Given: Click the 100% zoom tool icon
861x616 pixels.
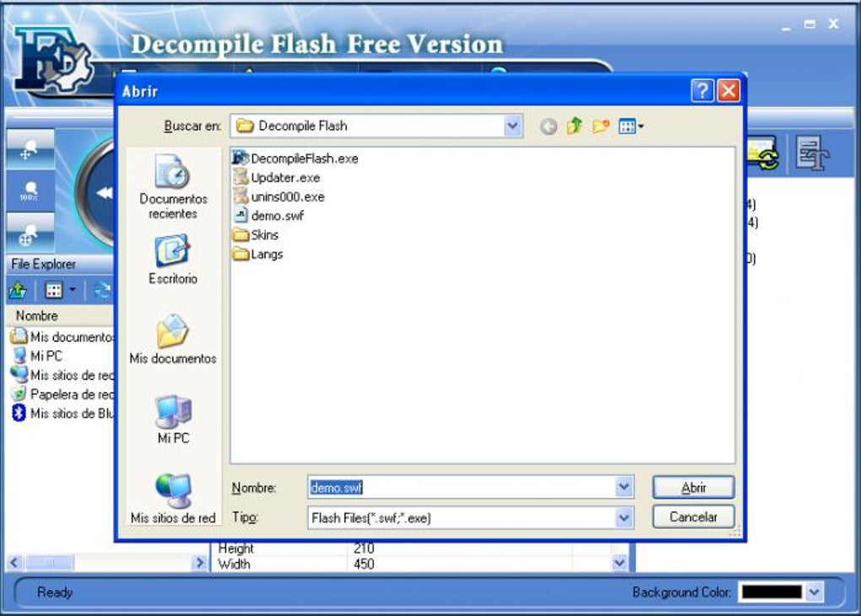Looking at the screenshot, I should (x=30, y=192).
